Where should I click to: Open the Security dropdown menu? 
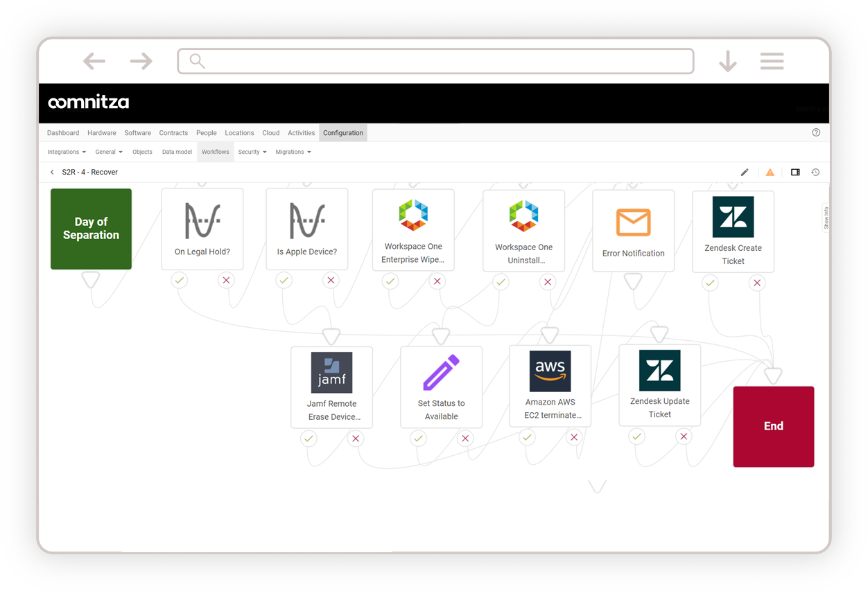click(252, 152)
